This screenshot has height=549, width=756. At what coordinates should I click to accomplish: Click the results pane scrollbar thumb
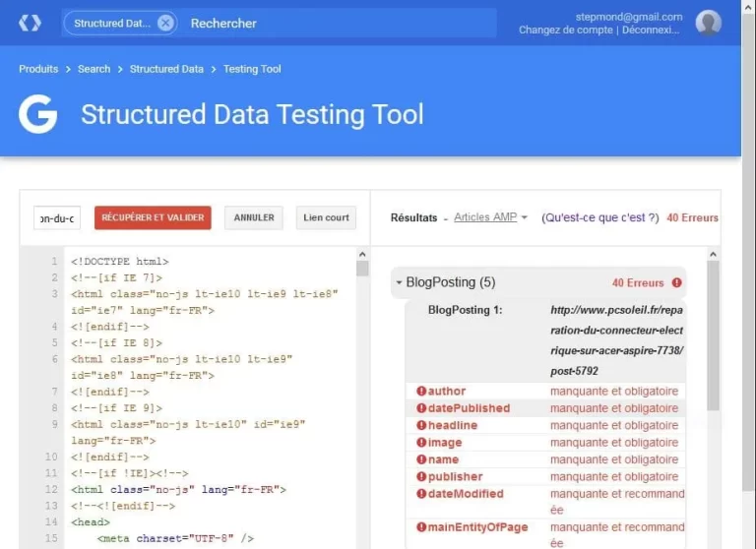(x=713, y=335)
